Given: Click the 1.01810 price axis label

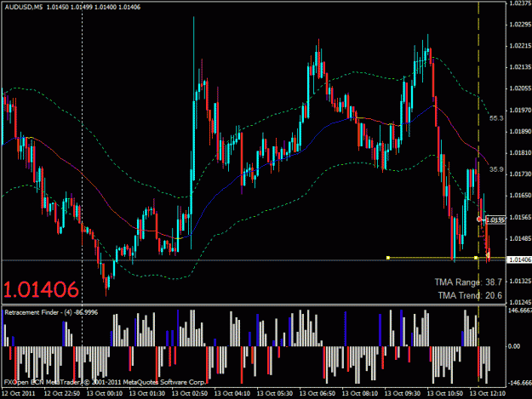Looking at the screenshot, I should pyautogui.click(x=520, y=153).
